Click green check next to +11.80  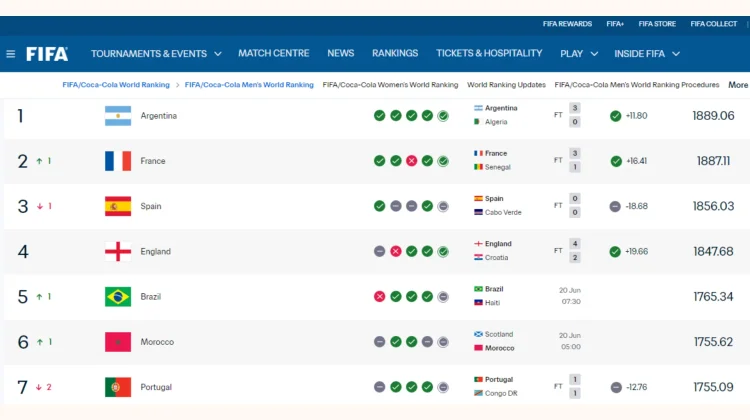615,116
